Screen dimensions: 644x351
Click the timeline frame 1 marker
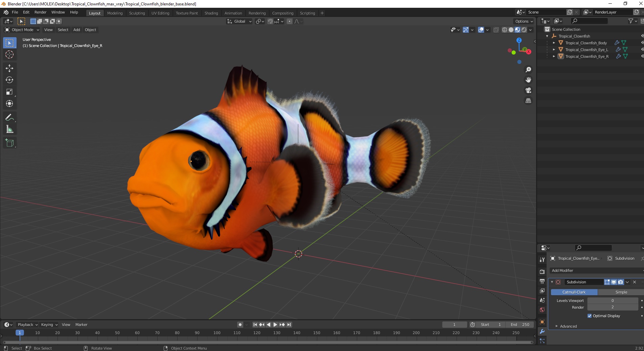(20, 333)
